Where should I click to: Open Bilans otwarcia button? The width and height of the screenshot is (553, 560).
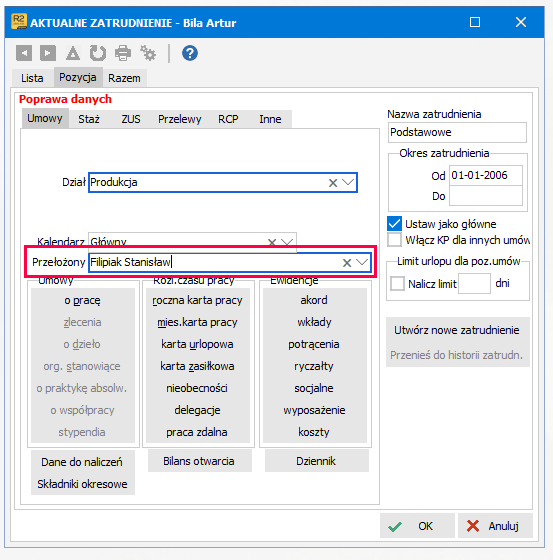pos(199,461)
